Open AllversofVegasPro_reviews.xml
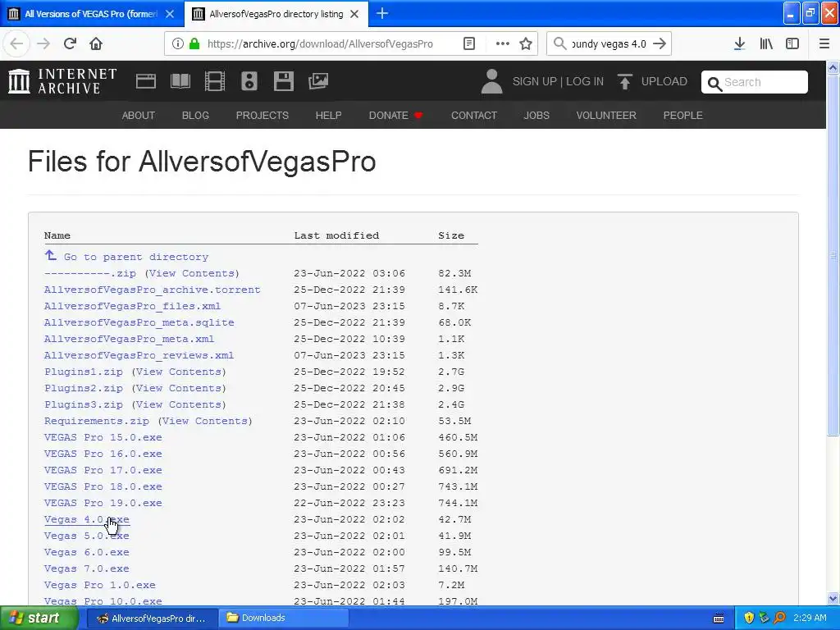The height and width of the screenshot is (630, 840). click(x=139, y=355)
